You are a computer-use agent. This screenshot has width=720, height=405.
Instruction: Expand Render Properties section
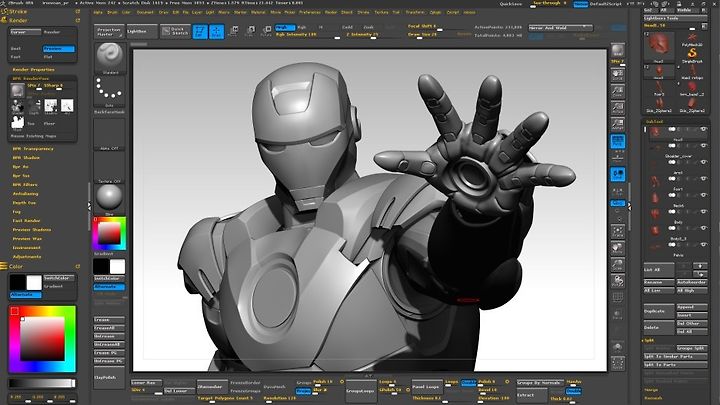pos(33,69)
